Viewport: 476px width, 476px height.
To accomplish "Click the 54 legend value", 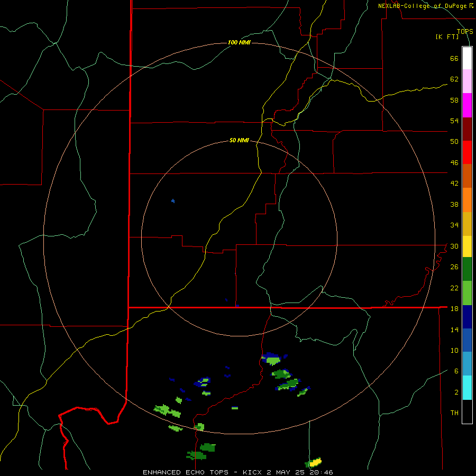I will 454,121.
